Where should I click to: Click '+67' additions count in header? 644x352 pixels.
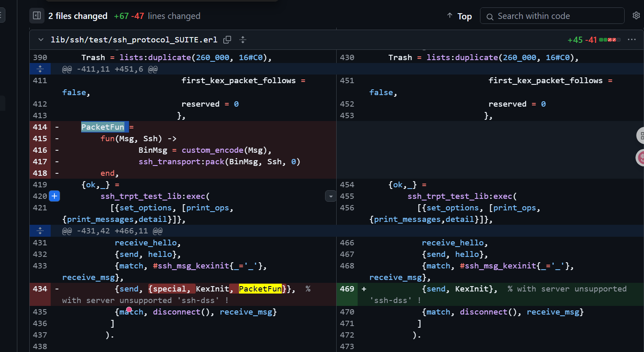pyautogui.click(x=122, y=16)
